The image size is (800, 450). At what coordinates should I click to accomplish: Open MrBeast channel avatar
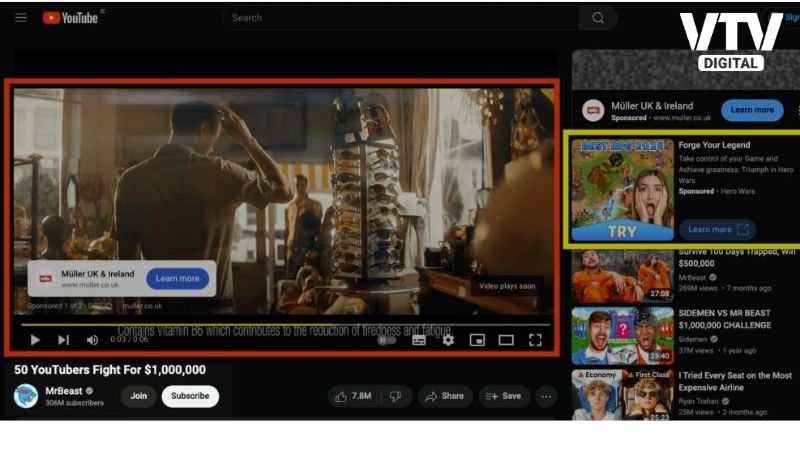pyautogui.click(x=26, y=396)
